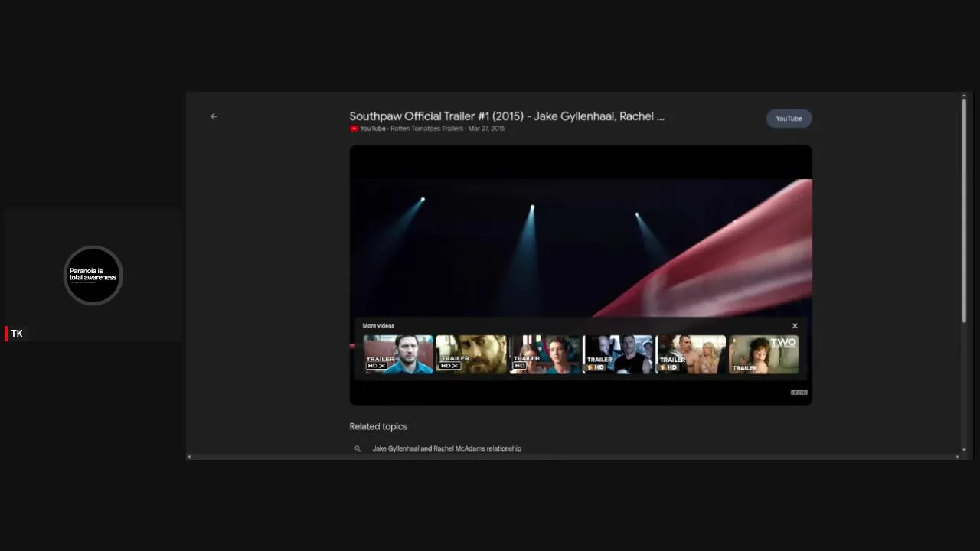Click the small badge at video bottom-right
The height and width of the screenshot is (551, 980).
point(799,393)
